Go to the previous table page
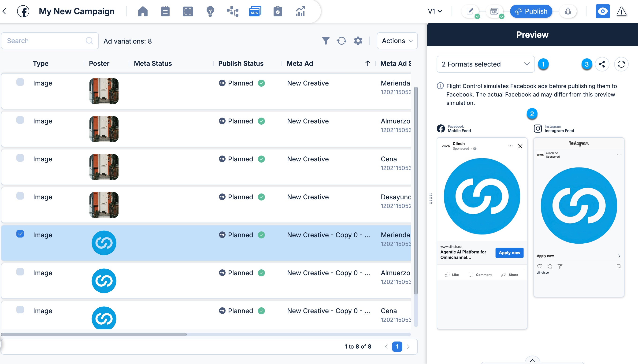Viewport: 638px width, 364px height. point(386,347)
